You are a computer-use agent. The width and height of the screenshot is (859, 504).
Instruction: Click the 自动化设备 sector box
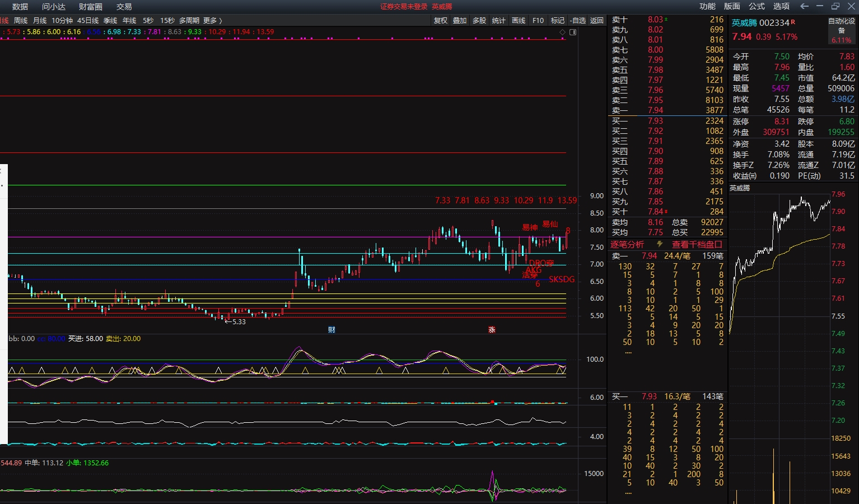(x=841, y=30)
